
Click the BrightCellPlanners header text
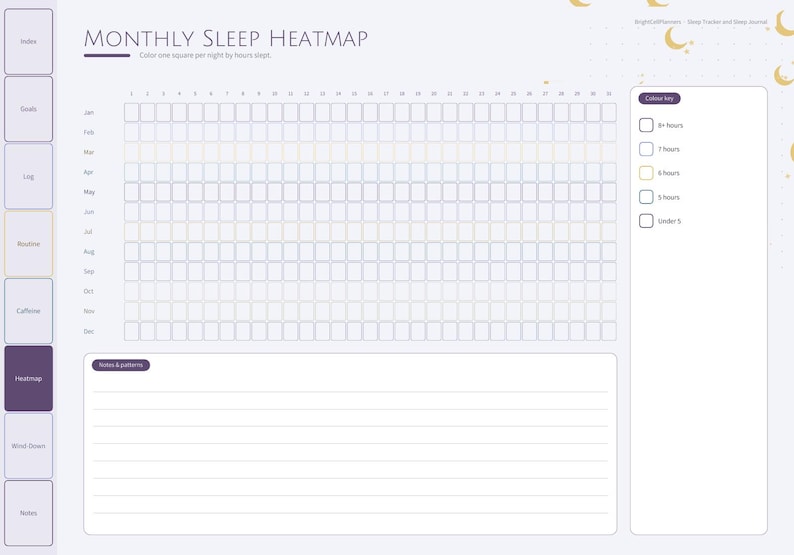click(701, 22)
